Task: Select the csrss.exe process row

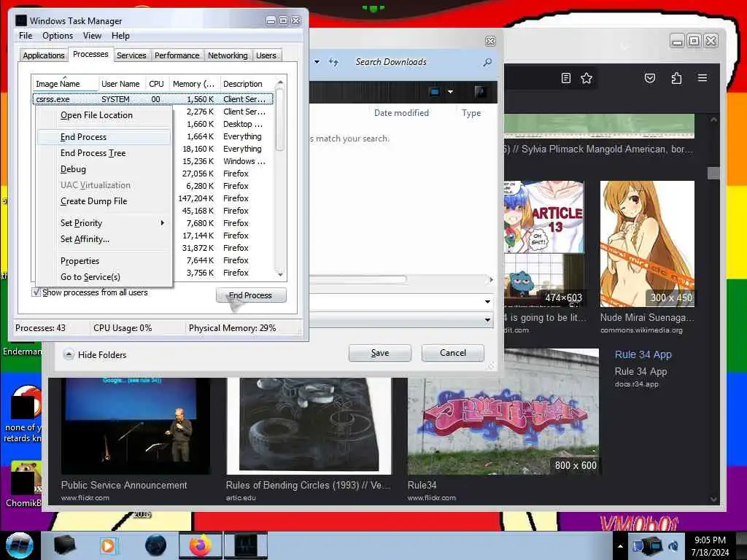Action: [153, 99]
